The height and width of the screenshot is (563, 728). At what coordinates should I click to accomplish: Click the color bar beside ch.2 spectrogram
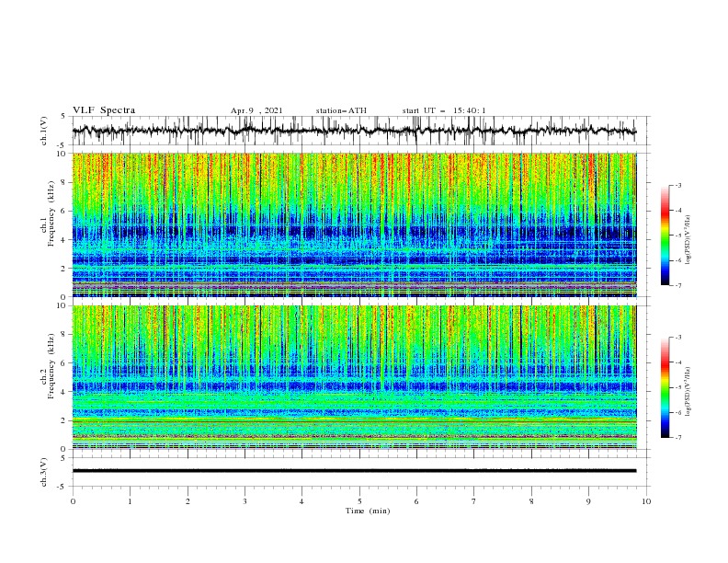[665, 387]
